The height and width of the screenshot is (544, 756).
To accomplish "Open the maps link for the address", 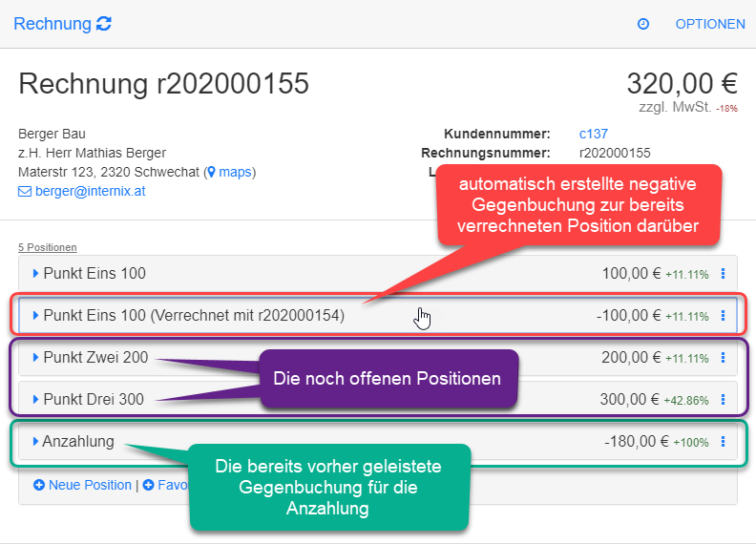I will pos(235,172).
